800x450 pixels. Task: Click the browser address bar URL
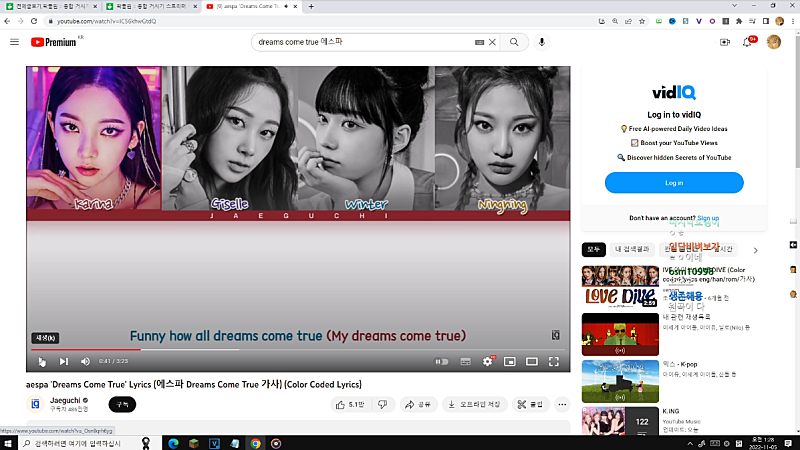click(x=107, y=21)
